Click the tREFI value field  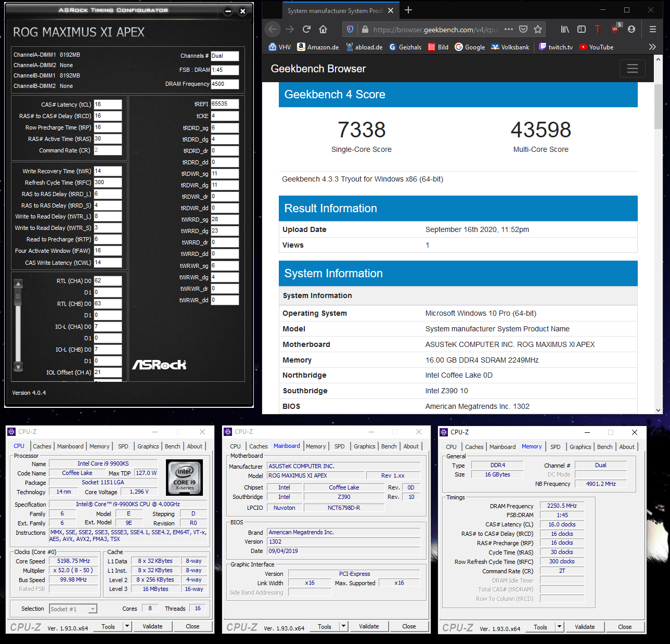coord(225,104)
